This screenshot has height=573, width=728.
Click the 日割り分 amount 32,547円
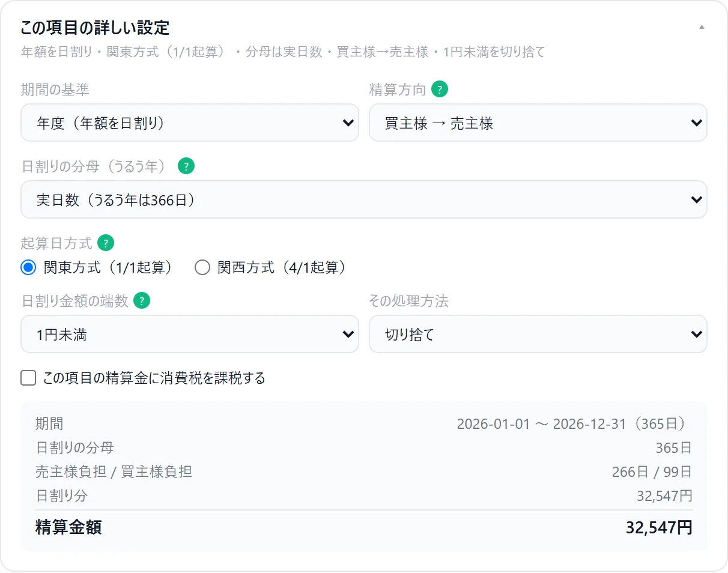[665, 496]
